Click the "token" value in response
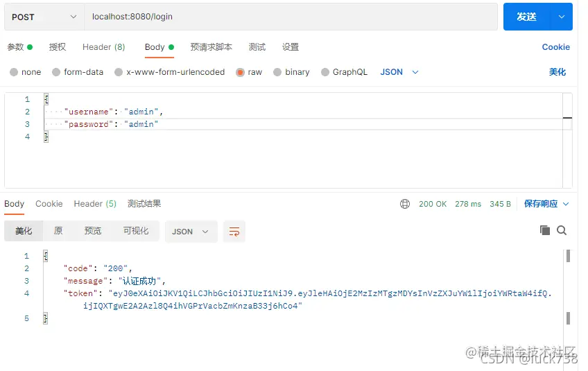The image size is (588, 371). (318, 300)
